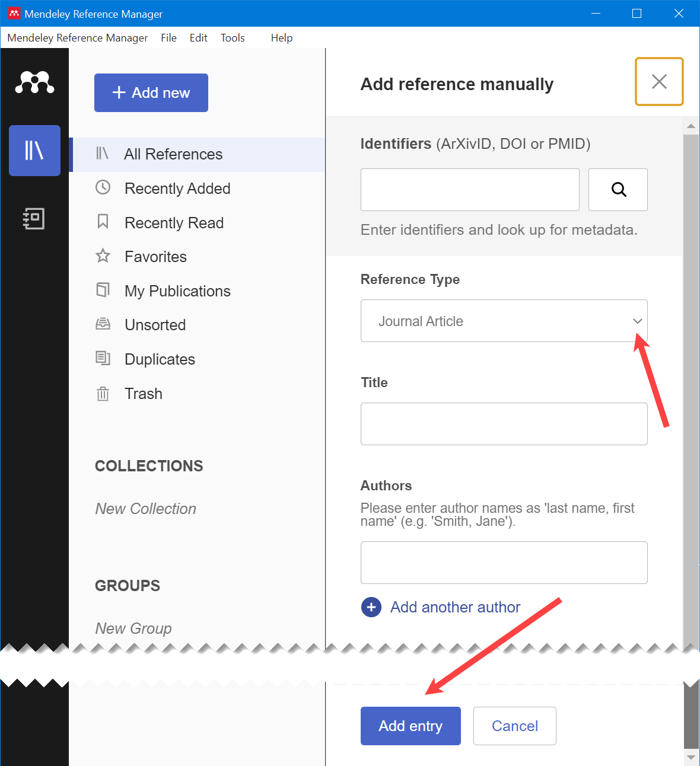The height and width of the screenshot is (766, 700).
Task: Click the Add entry button
Action: click(x=411, y=726)
